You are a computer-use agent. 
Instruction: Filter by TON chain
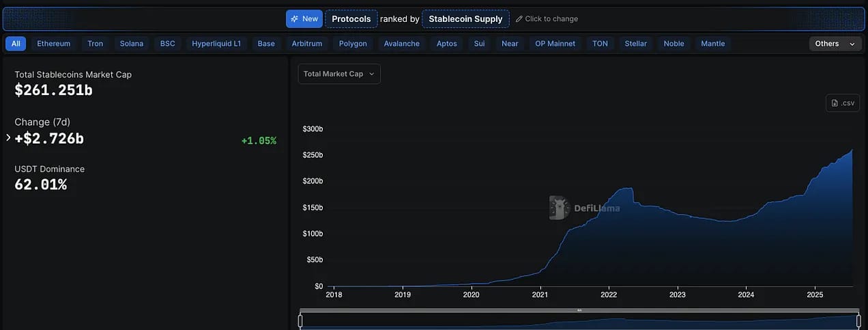pos(600,44)
